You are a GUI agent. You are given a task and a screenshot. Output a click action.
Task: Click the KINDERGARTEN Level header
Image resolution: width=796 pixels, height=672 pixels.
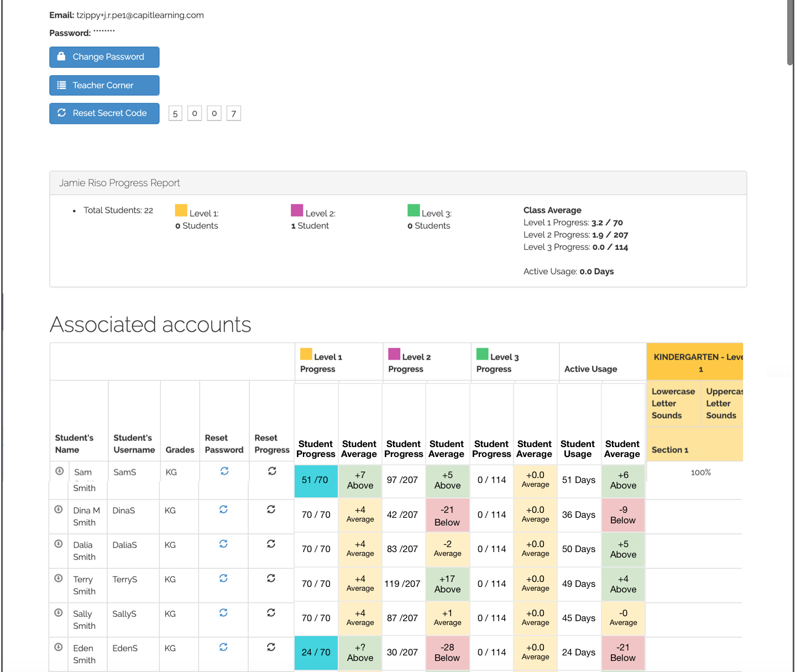pyautogui.click(x=695, y=363)
